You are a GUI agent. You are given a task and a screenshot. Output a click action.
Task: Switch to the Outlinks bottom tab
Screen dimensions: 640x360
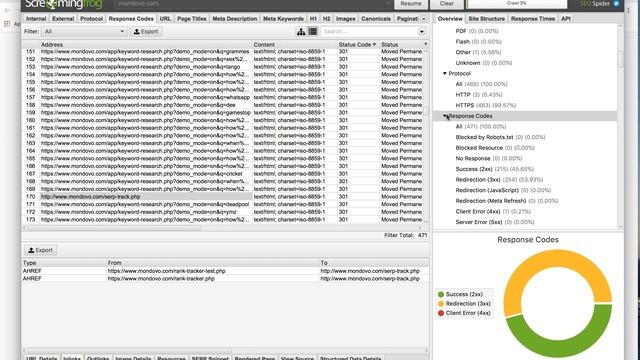point(98,358)
